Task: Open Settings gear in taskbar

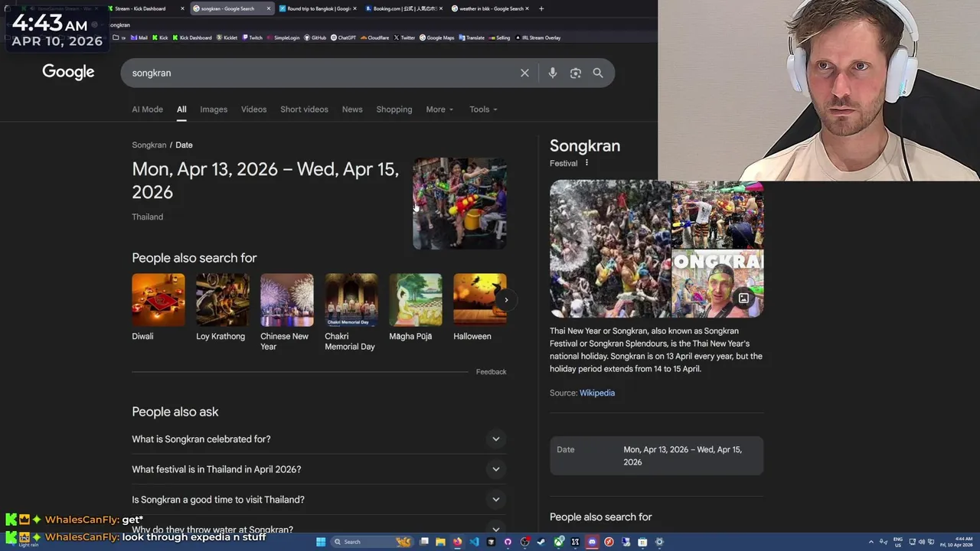Action: click(659, 542)
